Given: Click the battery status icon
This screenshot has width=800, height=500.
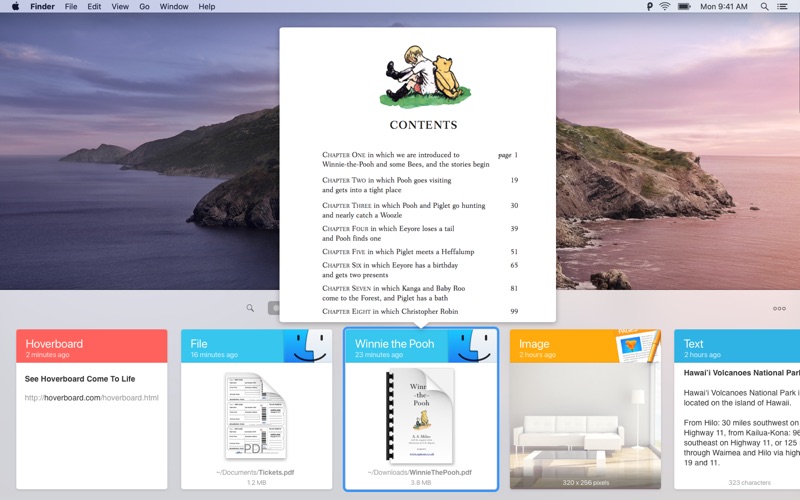Looking at the screenshot, I should point(684,7).
